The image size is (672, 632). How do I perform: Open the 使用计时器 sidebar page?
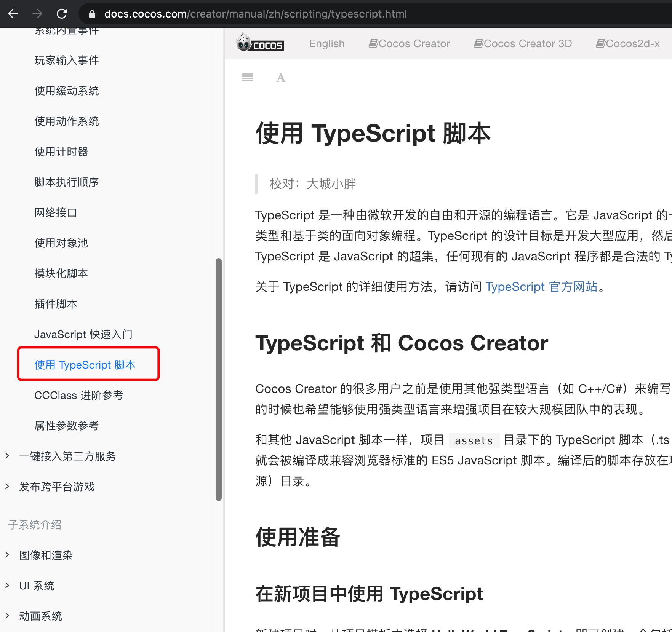(61, 152)
